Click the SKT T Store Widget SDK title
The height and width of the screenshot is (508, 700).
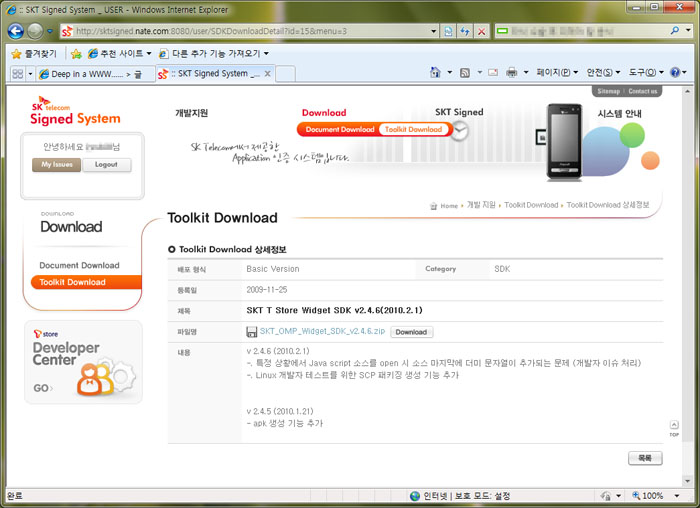point(334,310)
